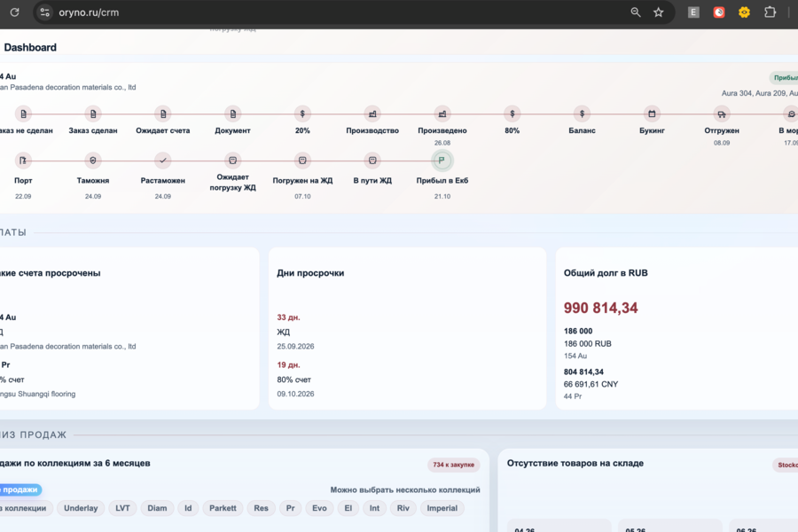Select the 'Погружен на ЖД' stage icon
Viewport: 798px width, 532px height.
pos(302,160)
